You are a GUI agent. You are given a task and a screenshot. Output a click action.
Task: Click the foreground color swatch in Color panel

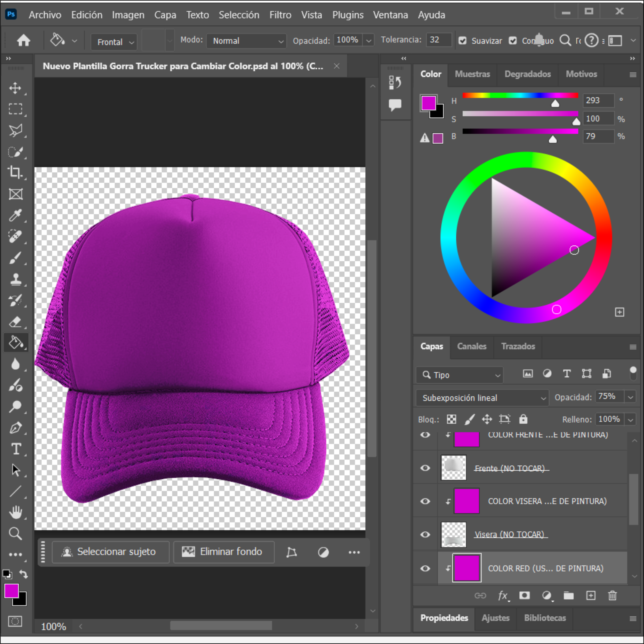[428, 102]
